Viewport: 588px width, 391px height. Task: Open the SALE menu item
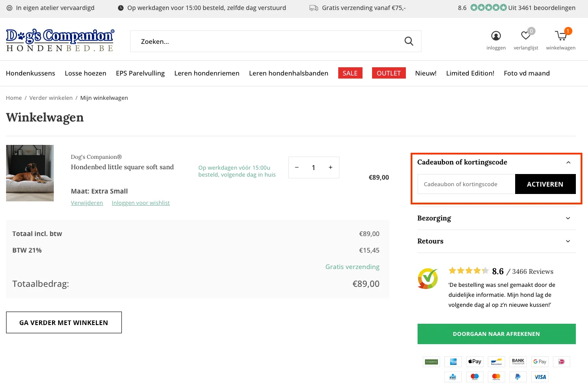350,73
